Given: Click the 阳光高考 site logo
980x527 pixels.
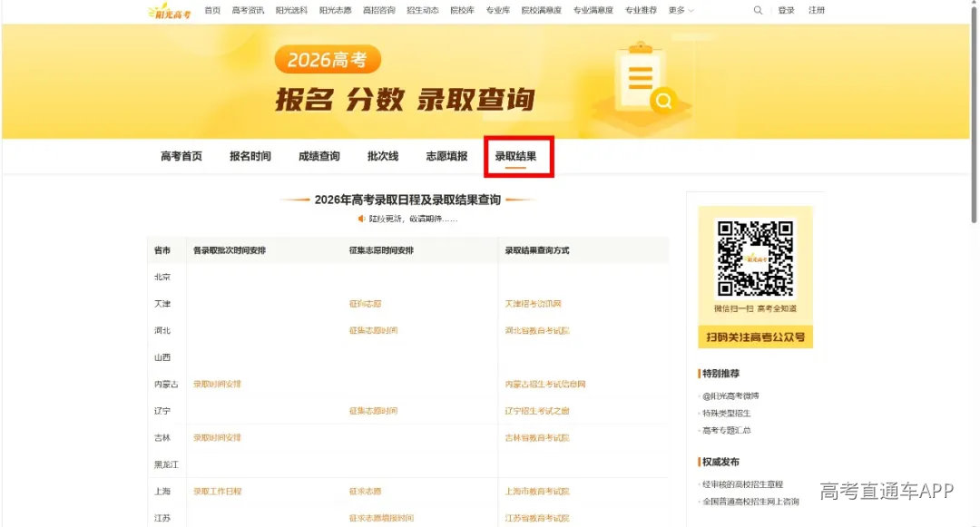Looking at the screenshot, I should (170, 11).
